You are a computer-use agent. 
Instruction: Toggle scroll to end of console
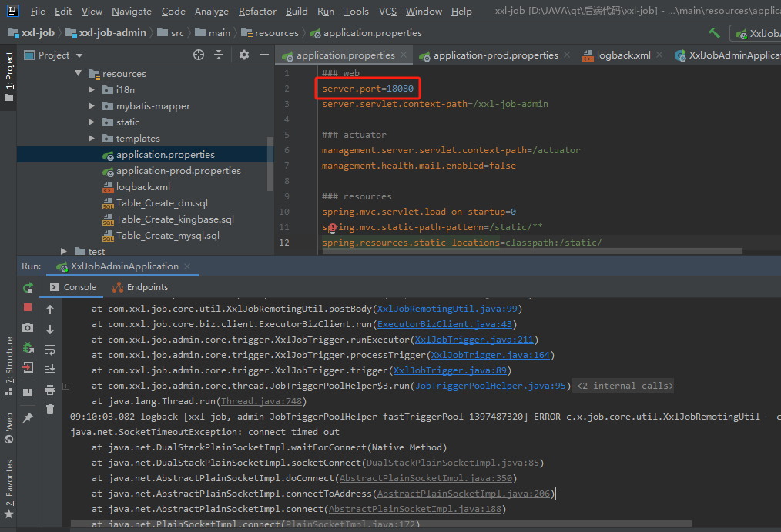click(50, 370)
